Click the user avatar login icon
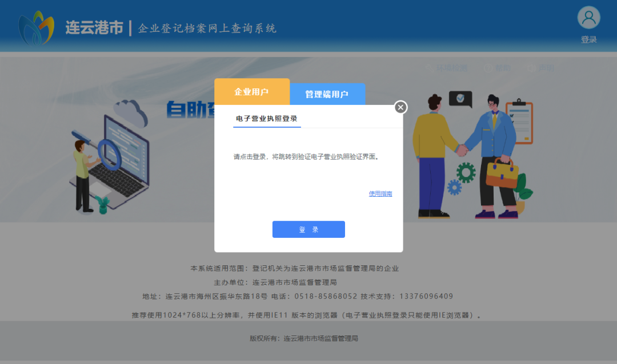The image size is (617, 364). point(588,18)
